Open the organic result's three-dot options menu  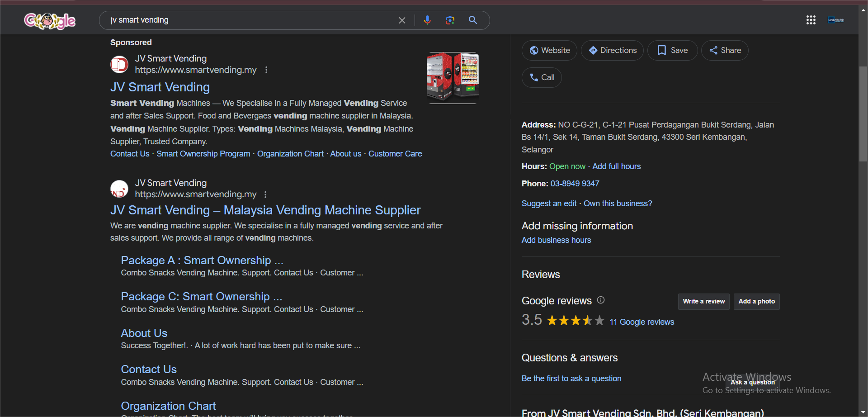click(x=265, y=194)
